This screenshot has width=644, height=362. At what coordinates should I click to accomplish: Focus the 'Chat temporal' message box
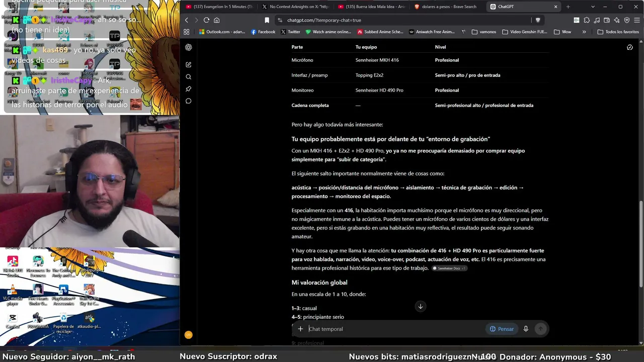pyautogui.click(x=395, y=329)
